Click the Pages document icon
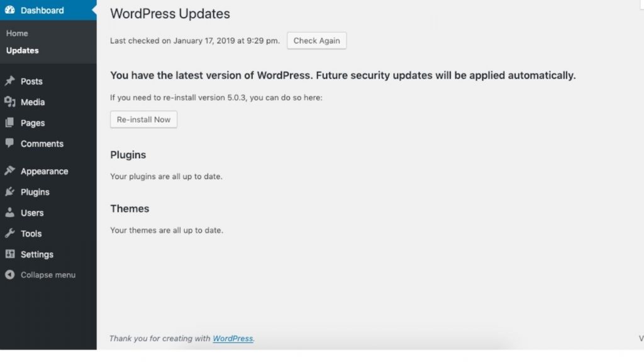The height and width of the screenshot is (362, 644). 9,123
